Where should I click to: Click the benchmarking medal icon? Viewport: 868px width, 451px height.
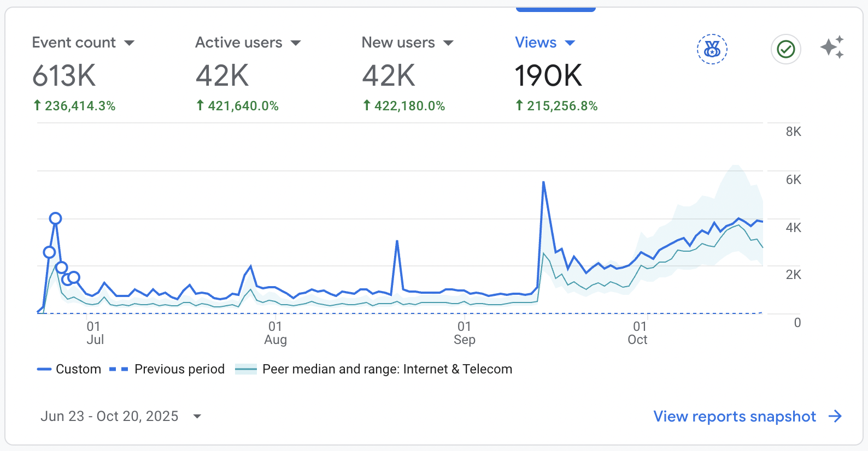click(x=712, y=49)
